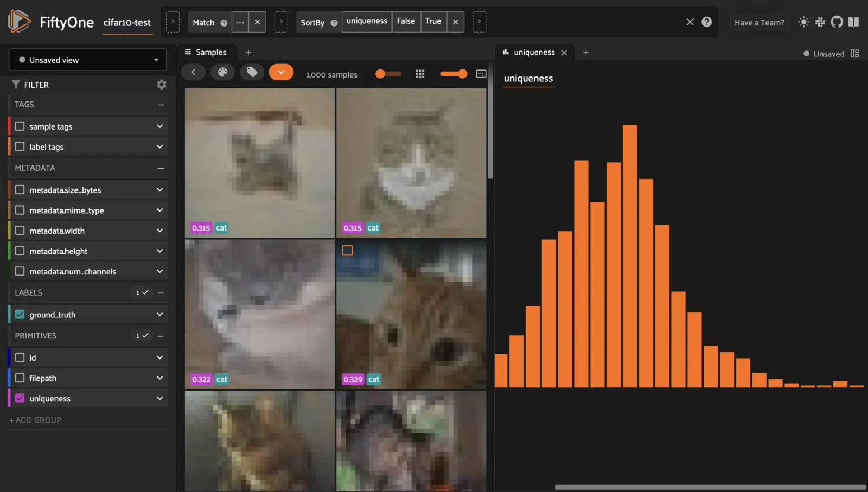Toggle light theme sun icon
The width and height of the screenshot is (868, 492).
coord(803,22)
